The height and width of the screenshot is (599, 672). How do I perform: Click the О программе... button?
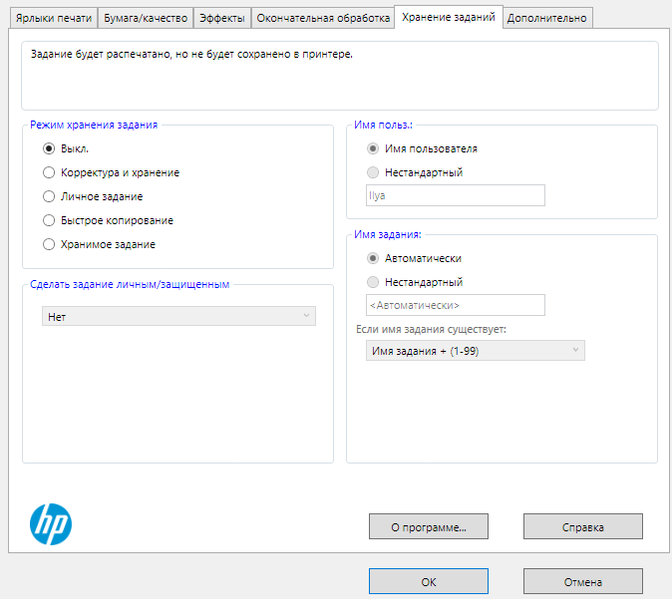[x=428, y=526]
